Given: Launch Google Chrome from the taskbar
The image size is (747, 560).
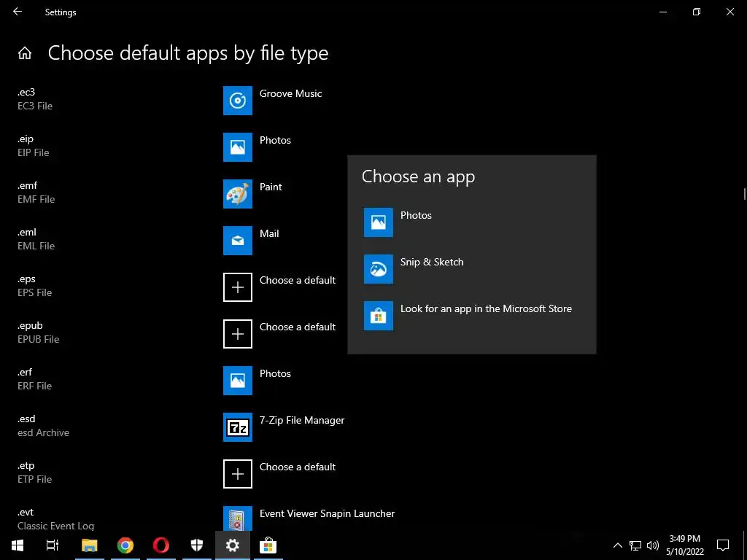Looking at the screenshot, I should point(125,545).
